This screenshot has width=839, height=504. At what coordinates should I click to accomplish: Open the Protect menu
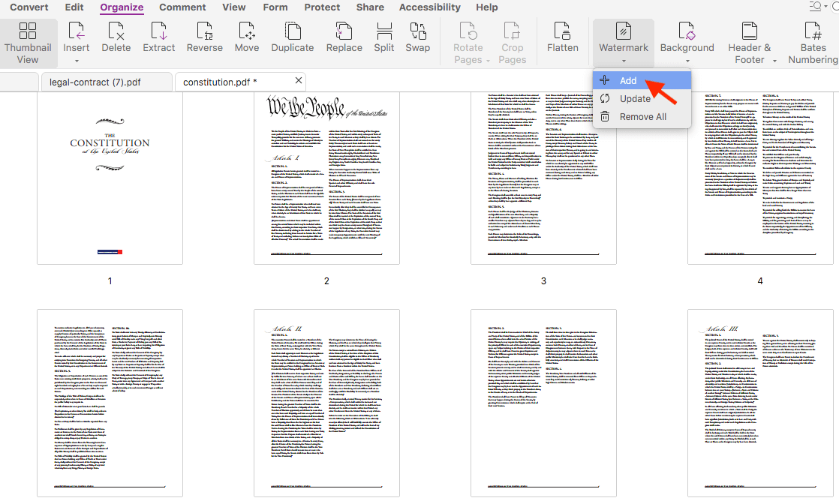322,7
